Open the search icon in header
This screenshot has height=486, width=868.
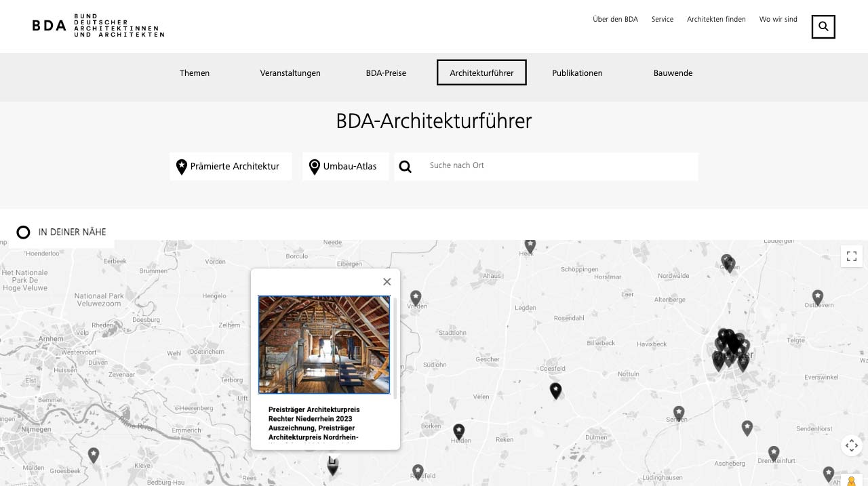point(823,26)
